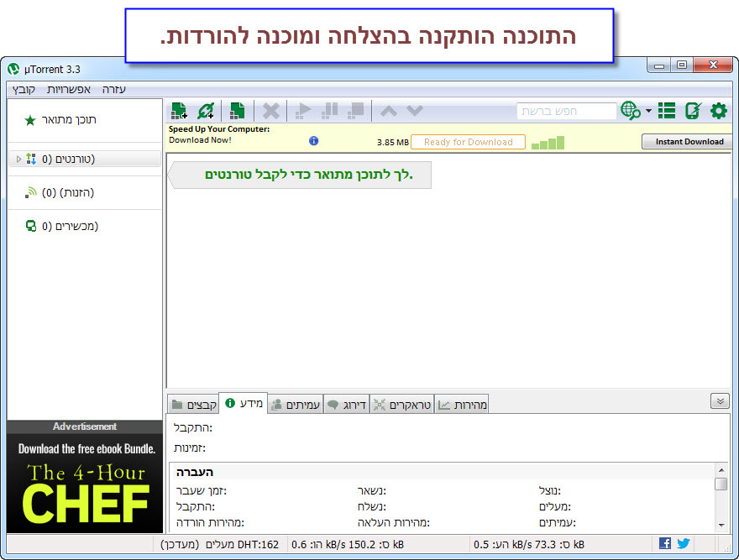This screenshot has height=560, width=739.
Task: Toggle the move-up arrow for torrent queue
Action: click(390, 110)
